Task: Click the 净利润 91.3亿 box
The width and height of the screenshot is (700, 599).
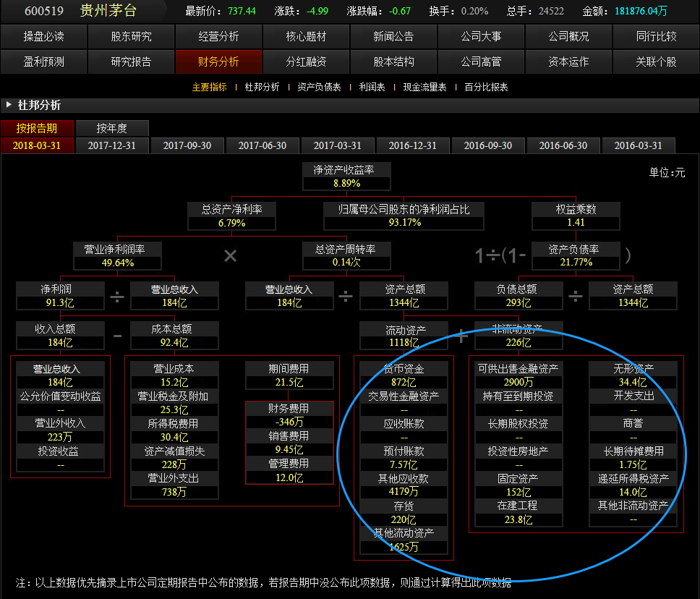Action: [60, 296]
